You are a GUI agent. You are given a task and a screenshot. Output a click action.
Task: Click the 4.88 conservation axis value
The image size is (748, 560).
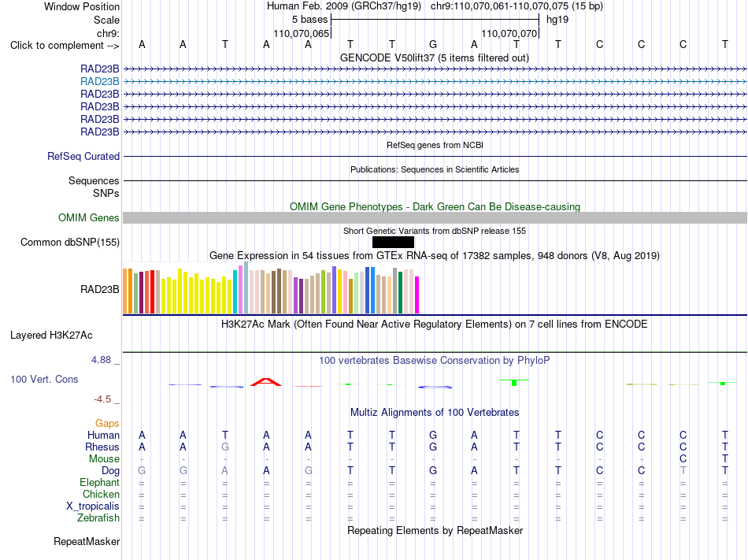coord(101,360)
